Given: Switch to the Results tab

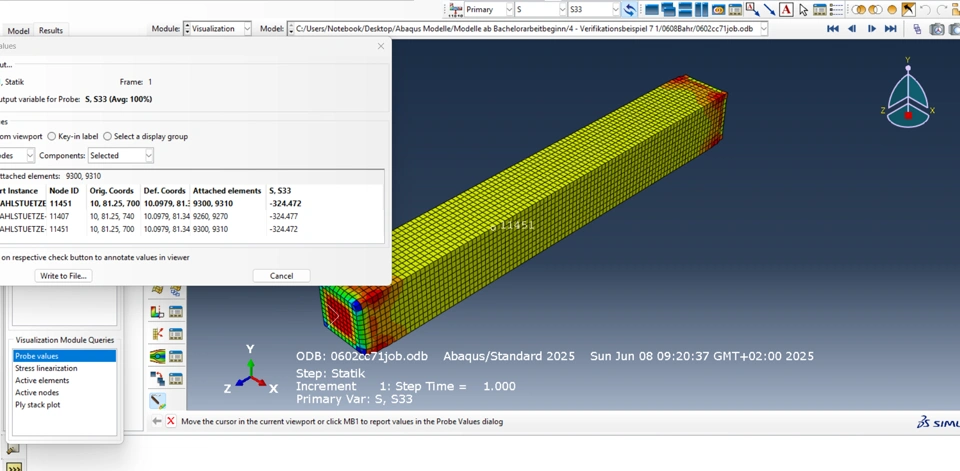Looking at the screenshot, I should tap(51, 31).
